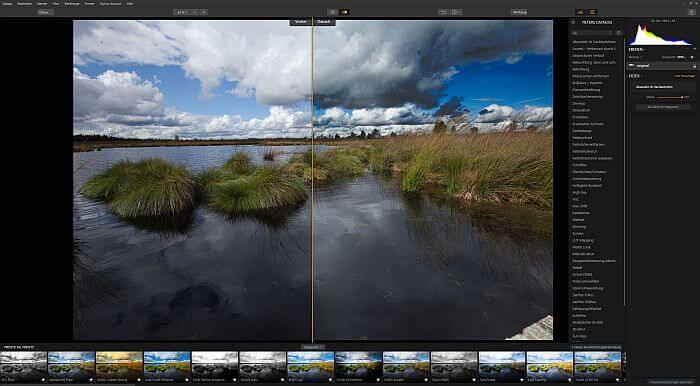This screenshot has height=386, width=700.
Task: Open the Ebenen menu in menu bar
Action: 42,3
